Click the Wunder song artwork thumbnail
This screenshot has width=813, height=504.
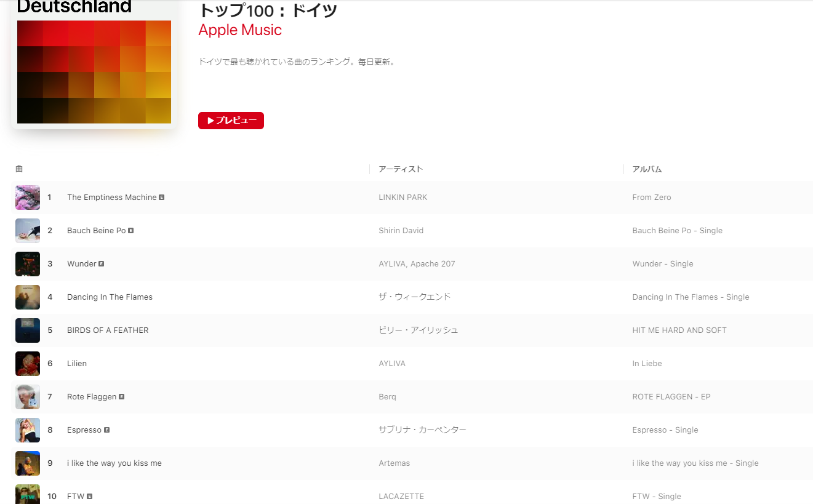click(28, 264)
